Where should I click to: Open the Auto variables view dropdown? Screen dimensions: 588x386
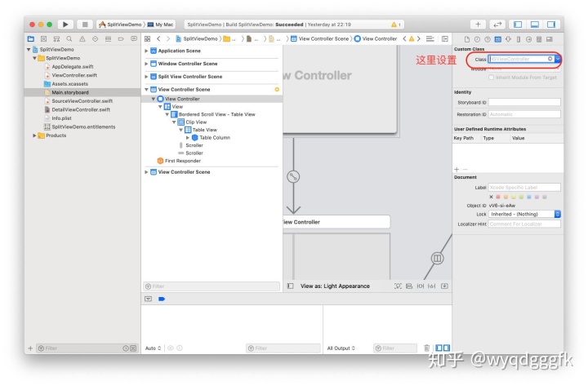tap(153, 348)
